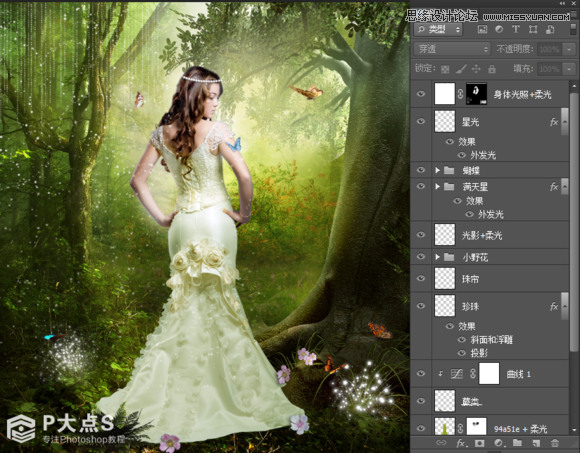Click the mask link icon on 身体光照+柔光 layer
This screenshot has height=453, width=580.
tap(460, 94)
